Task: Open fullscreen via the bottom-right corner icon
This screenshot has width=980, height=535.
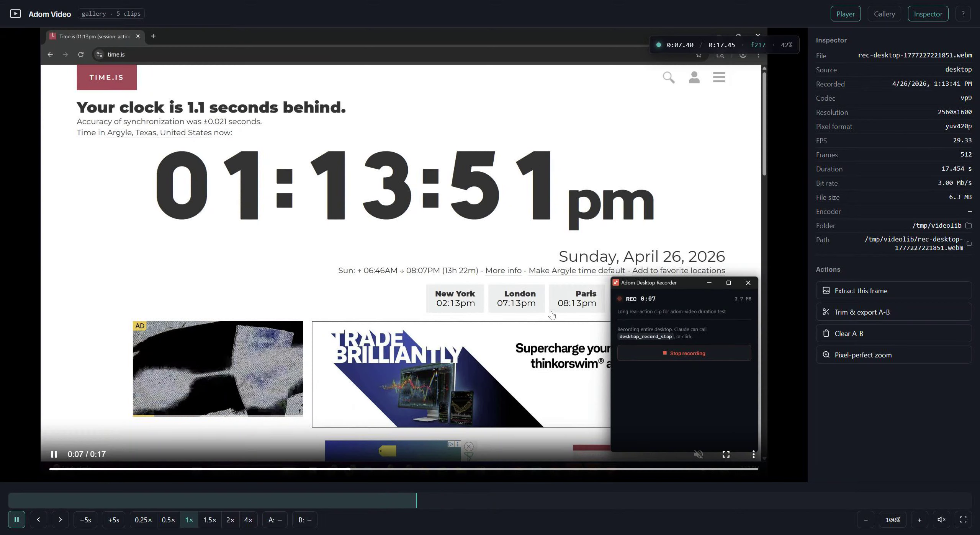Action: click(x=963, y=520)
